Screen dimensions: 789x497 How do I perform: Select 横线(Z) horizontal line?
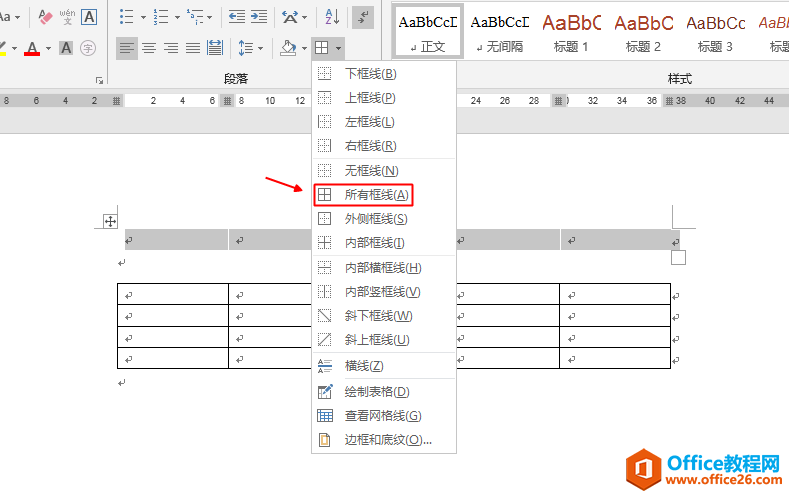point(384,366)
